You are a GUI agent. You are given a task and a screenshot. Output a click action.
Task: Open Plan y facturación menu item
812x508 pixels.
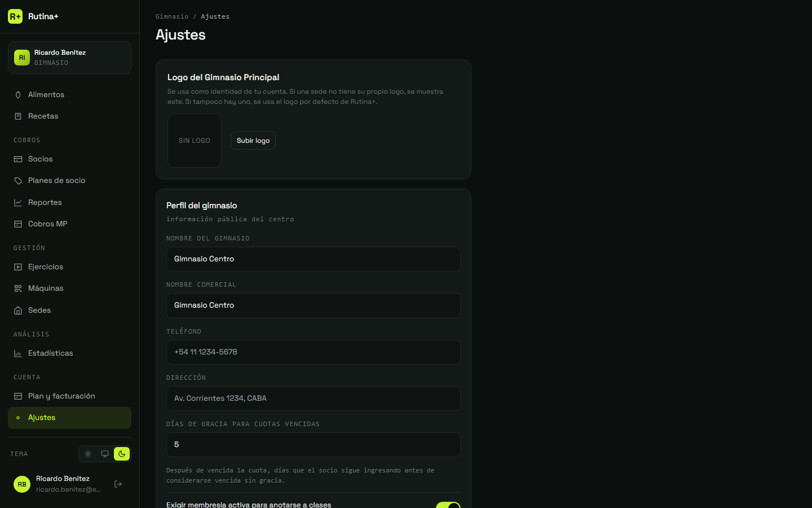tap(69, 396)
